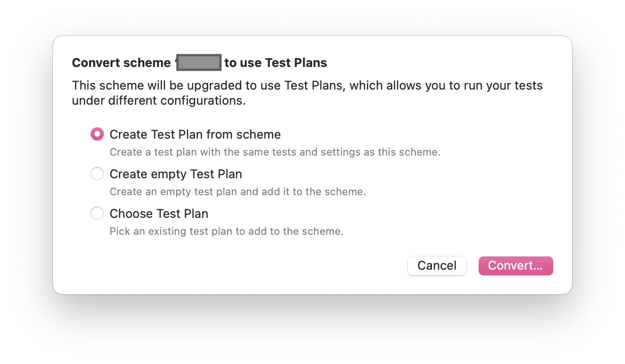The image size is (625, 364).
Task: Dismiss the dialog with Cancel
Action: click(437, 265)
